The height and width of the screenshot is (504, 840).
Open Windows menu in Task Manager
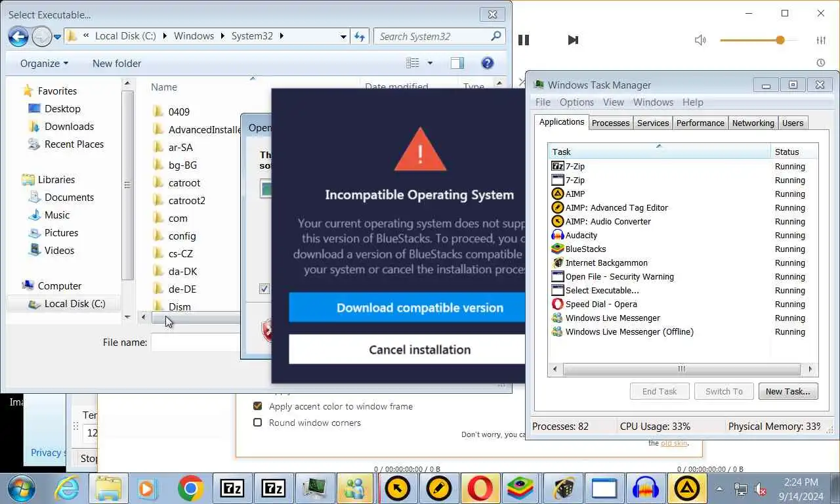(653, 102)
